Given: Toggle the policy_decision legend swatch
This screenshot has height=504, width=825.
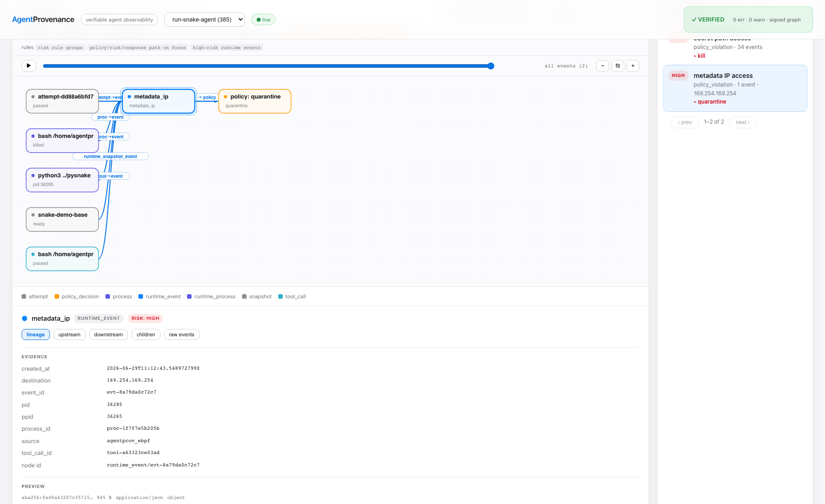Looking at the screenshot, I should pos(57,296).
